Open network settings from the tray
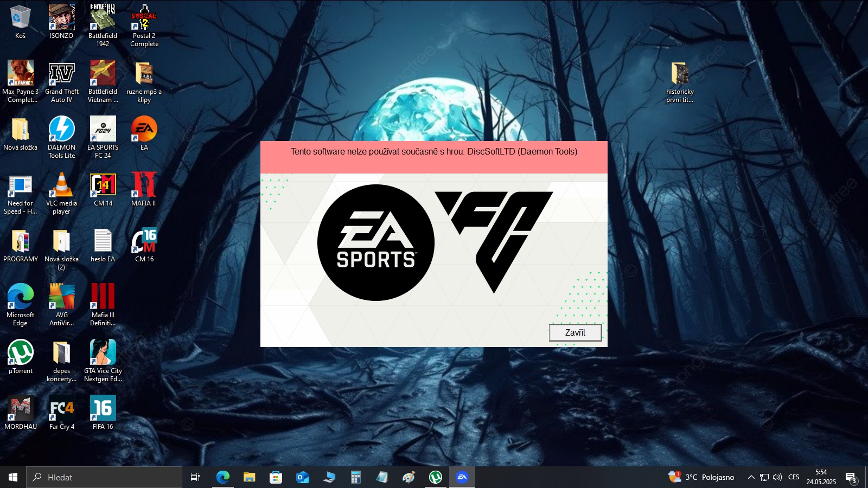The width and height of the screenshot is (868, 488). [764, 477]
